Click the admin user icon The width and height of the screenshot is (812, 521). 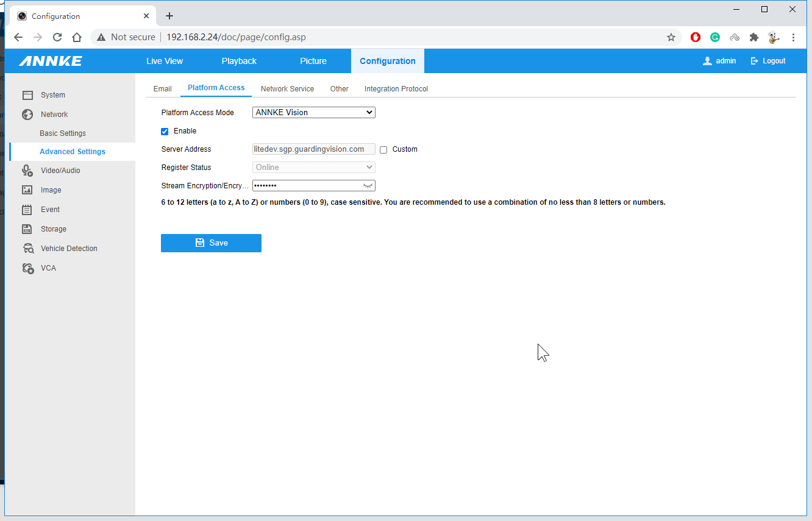(x=707, y=61)
